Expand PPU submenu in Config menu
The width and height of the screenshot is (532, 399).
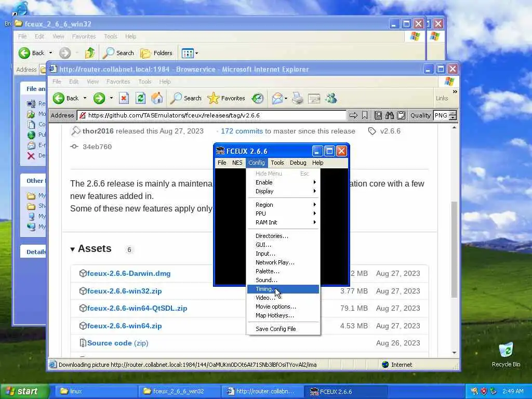[x=283, y=214]
